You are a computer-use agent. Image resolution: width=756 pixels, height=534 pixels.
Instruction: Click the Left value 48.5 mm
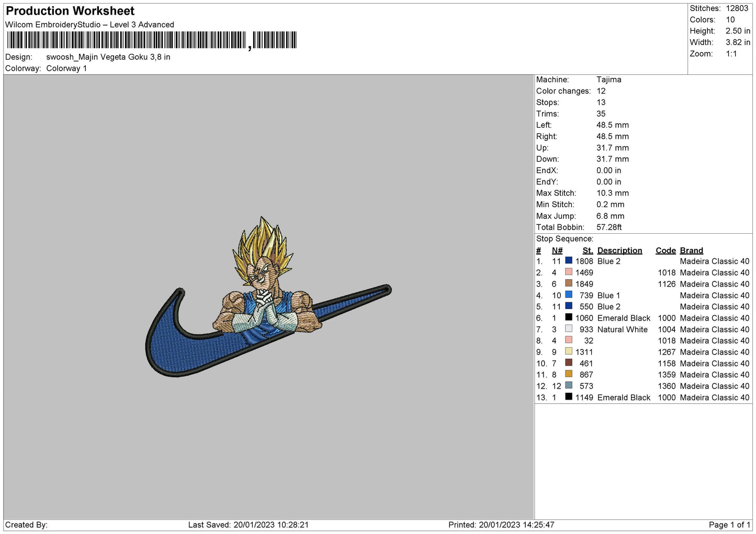pos(613,125)
